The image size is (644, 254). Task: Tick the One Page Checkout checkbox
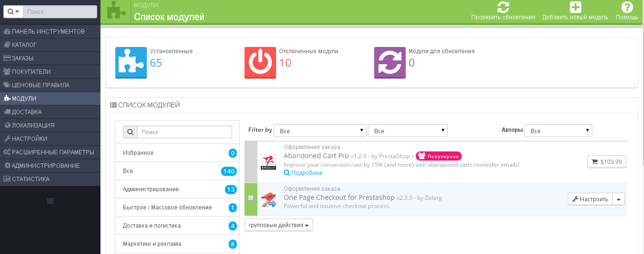pos(251,198)
